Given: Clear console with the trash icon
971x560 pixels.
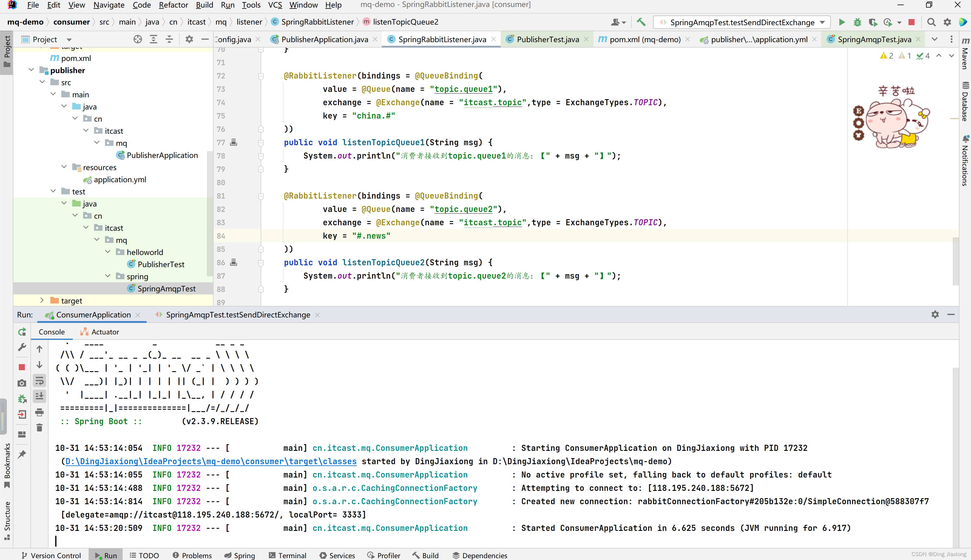Looking at the screenshot, I should click(39, 428).
